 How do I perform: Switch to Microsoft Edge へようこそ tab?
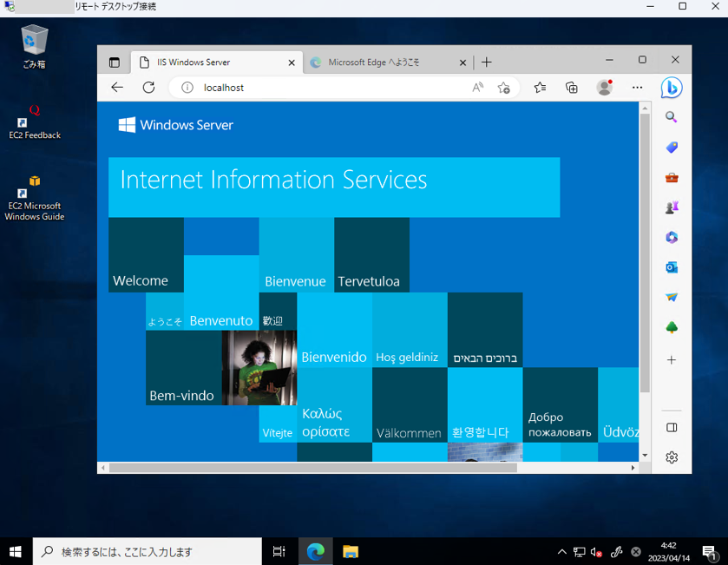tap(388, 62)
